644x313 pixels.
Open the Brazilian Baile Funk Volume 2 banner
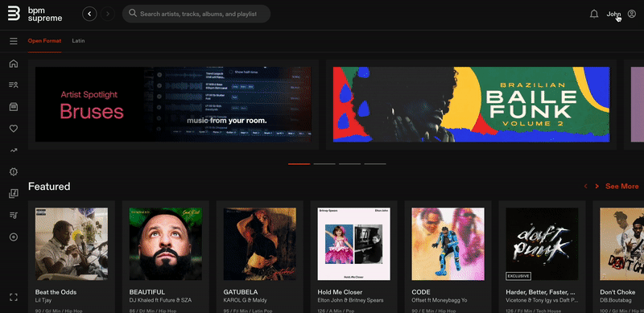[472, 105]
